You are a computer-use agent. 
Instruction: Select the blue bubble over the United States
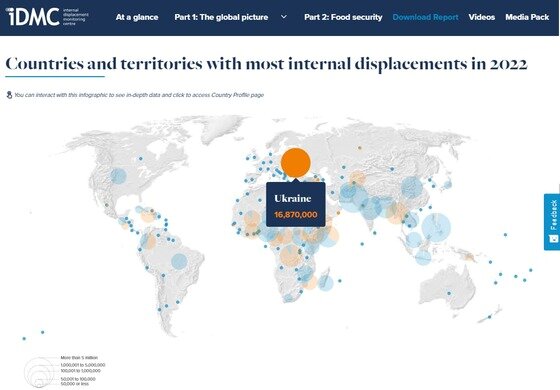click(x=118, y=176)
